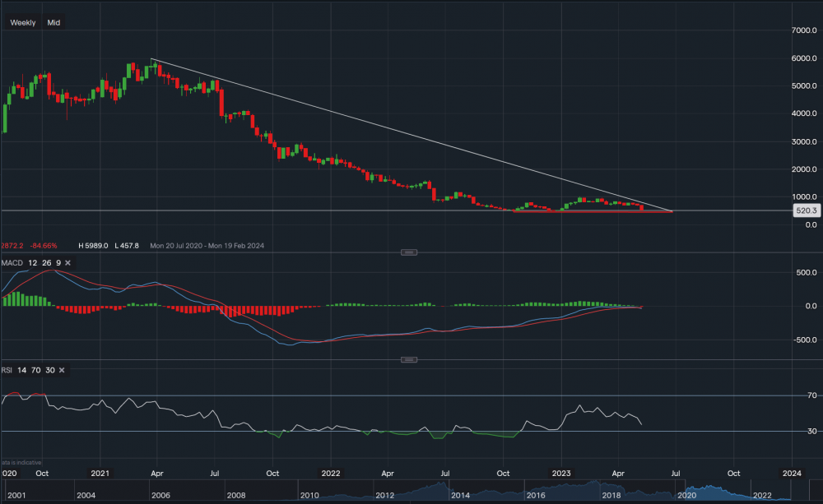The height and width of the screenshot is (504, 823).
Task: Edit the MACD signal period value 9
Action: 58,263
